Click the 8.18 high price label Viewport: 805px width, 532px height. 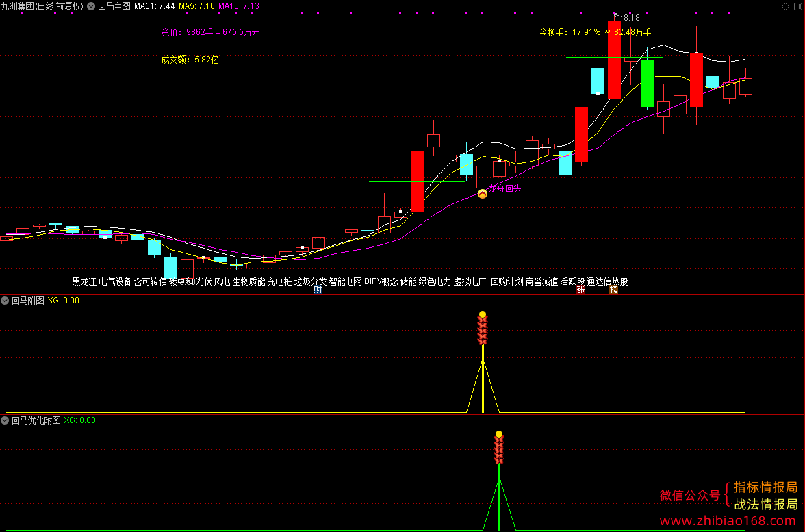click(631, 18)
